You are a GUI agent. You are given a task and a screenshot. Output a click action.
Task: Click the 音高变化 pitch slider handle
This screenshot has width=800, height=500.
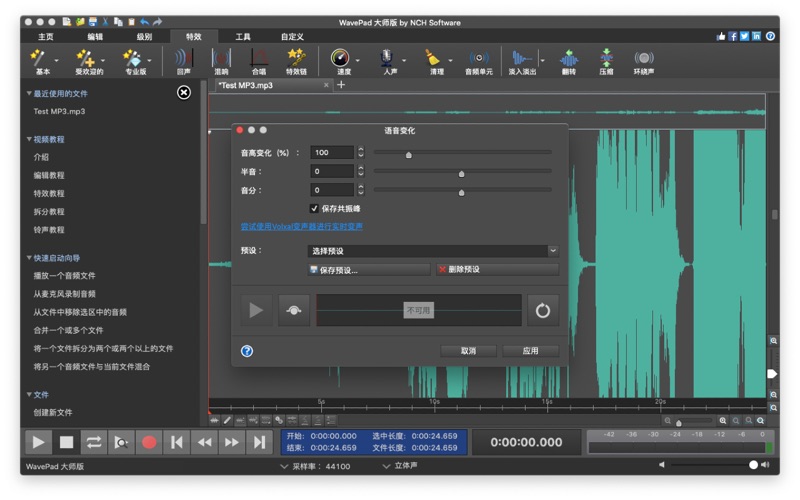pos(409,155)
